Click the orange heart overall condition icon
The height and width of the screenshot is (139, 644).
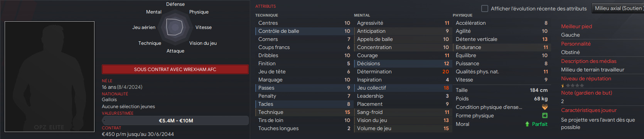tap(545, 107)
